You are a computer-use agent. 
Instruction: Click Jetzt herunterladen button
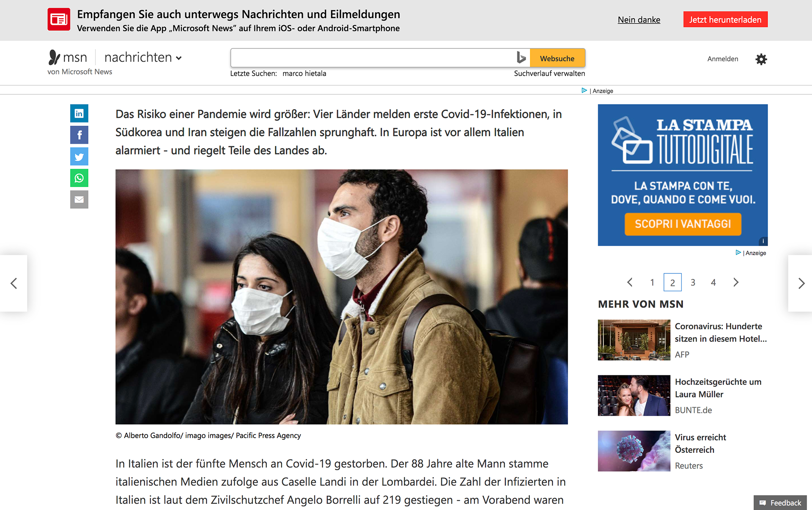point(725,19)
